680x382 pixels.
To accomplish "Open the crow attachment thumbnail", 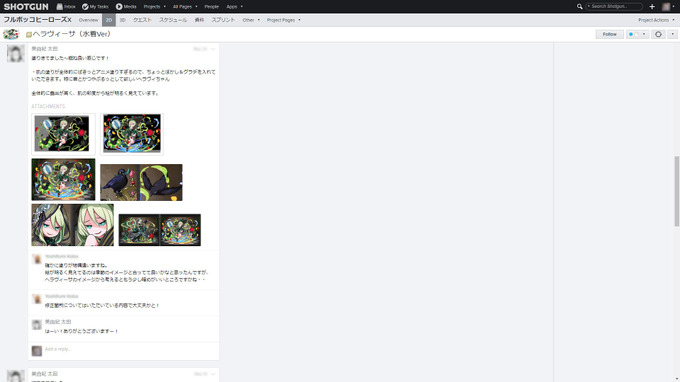I will [141, 182].
